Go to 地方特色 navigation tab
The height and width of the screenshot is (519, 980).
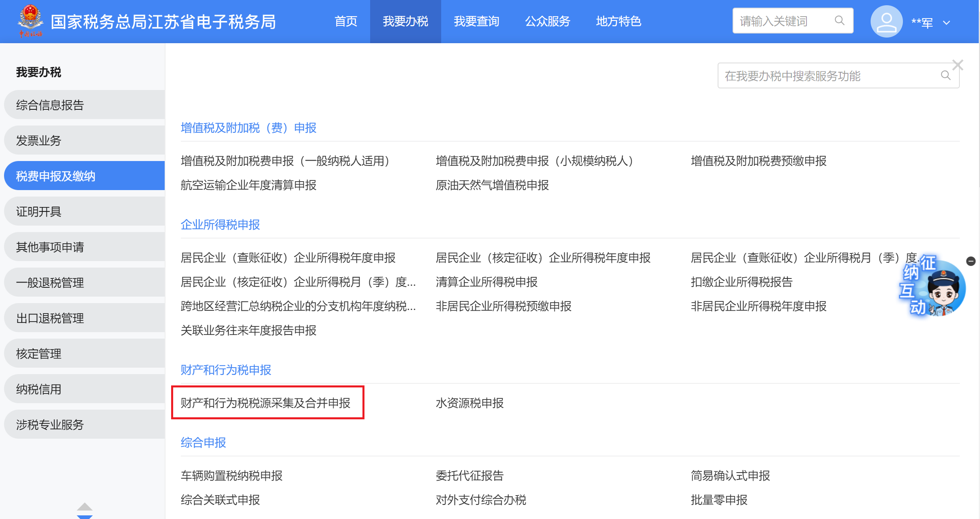(x=618, y=21)
